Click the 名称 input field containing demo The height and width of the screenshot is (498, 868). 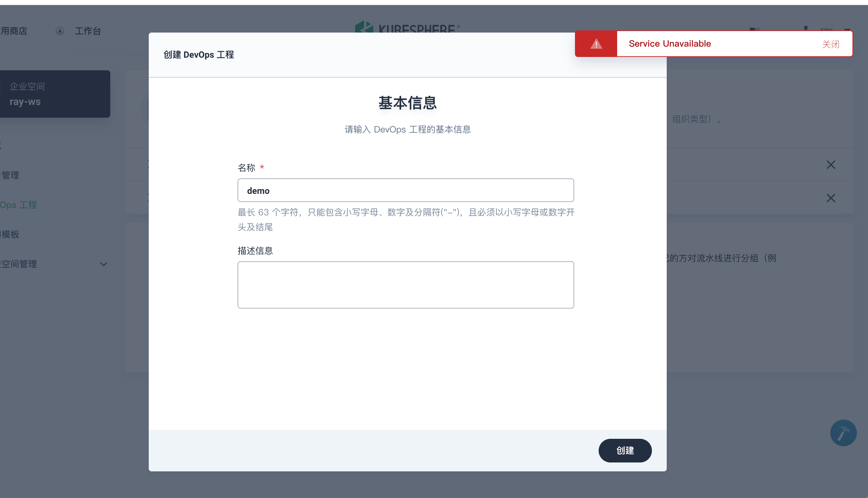tap(406, 190)
